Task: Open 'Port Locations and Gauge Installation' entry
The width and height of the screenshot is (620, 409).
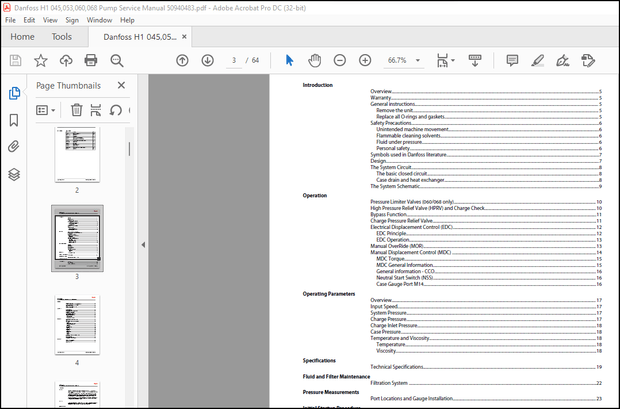Action: pyautogui.click(x=486, y=399)
